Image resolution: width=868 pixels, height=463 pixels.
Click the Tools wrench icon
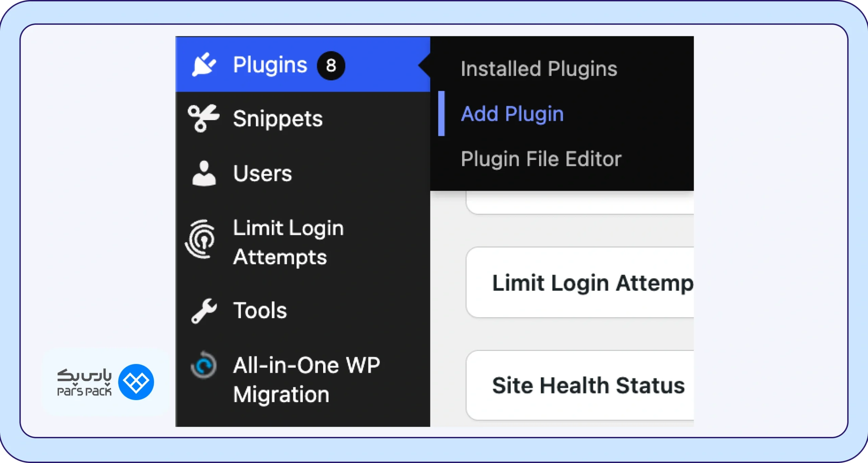[x=204, y=311]
